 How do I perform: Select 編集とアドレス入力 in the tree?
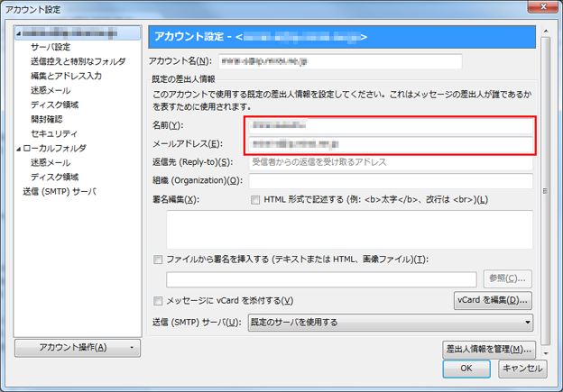pyautogui.click(x=67, y=76)
